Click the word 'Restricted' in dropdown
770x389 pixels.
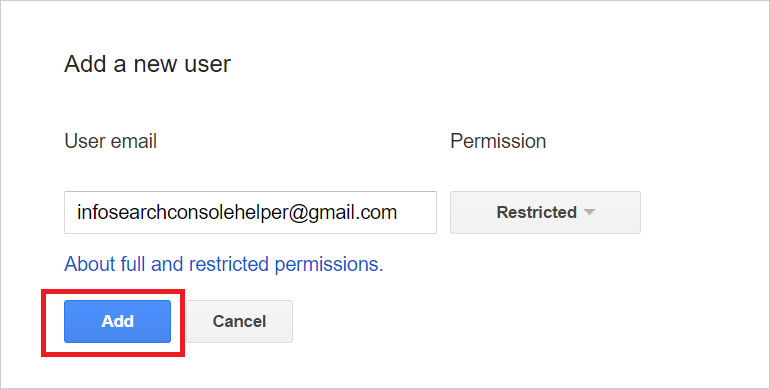536,212
